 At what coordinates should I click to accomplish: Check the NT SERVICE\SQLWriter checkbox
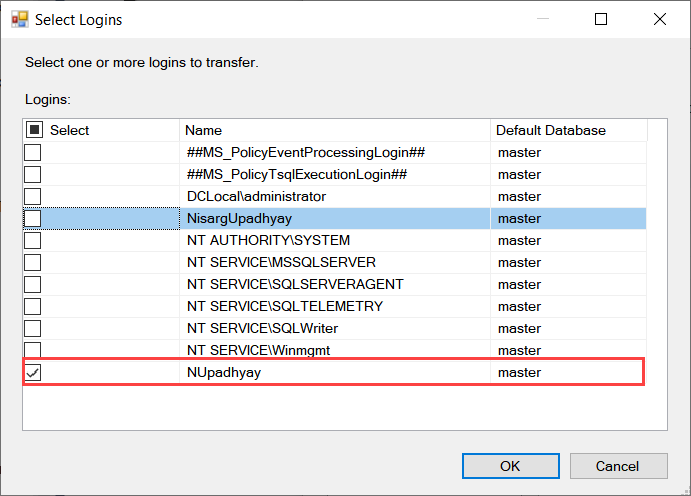[x=33, y=328]
